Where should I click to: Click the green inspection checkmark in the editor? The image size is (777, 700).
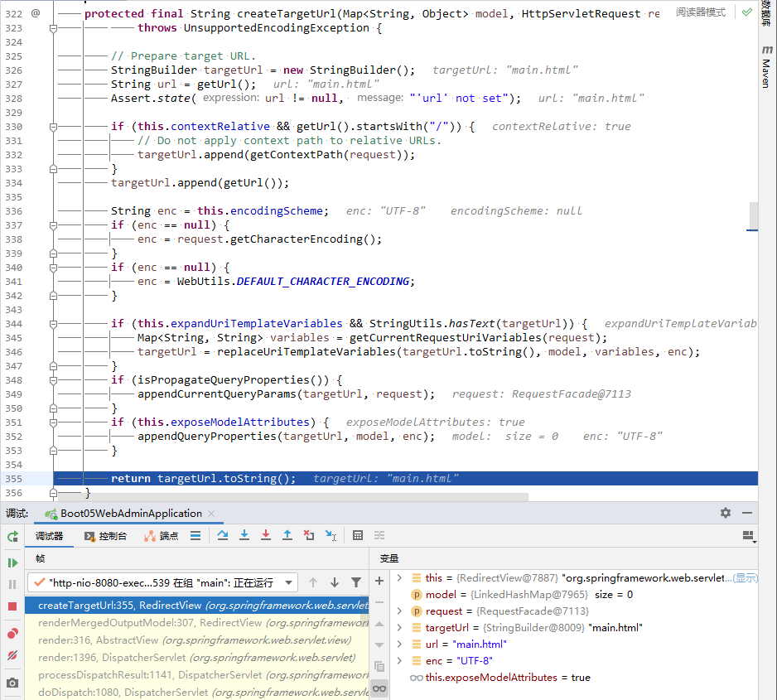747,12
